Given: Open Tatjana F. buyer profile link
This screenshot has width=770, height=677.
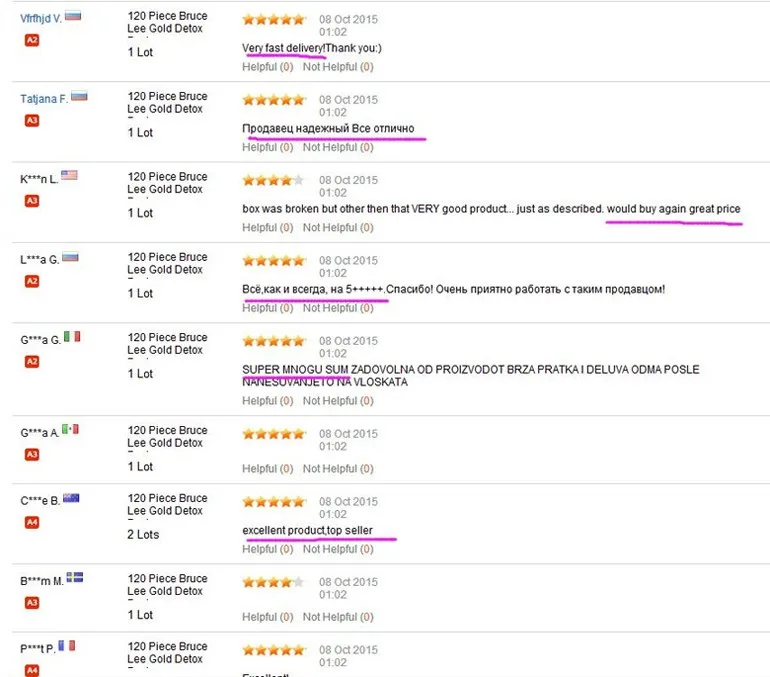Looking at the screenshot, I should (x=44, y=99).
